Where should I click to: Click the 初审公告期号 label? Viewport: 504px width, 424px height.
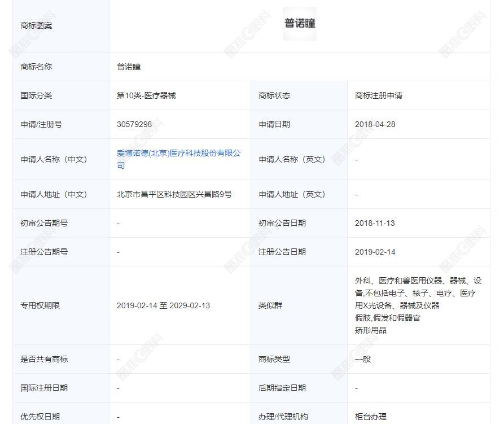pos(44,223)
